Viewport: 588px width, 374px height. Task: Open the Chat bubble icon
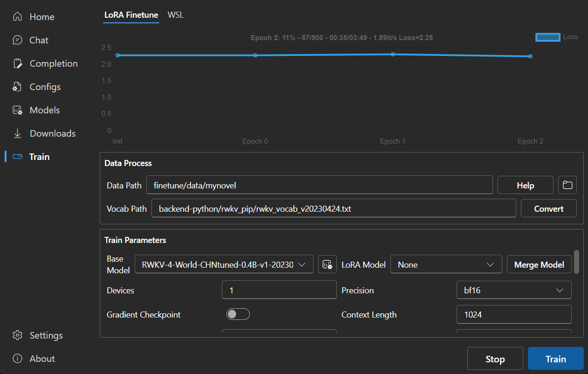18,40
